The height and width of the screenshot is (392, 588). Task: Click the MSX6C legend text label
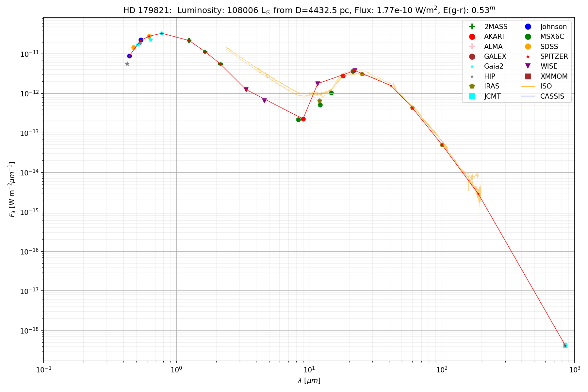[x=552, y=37]
